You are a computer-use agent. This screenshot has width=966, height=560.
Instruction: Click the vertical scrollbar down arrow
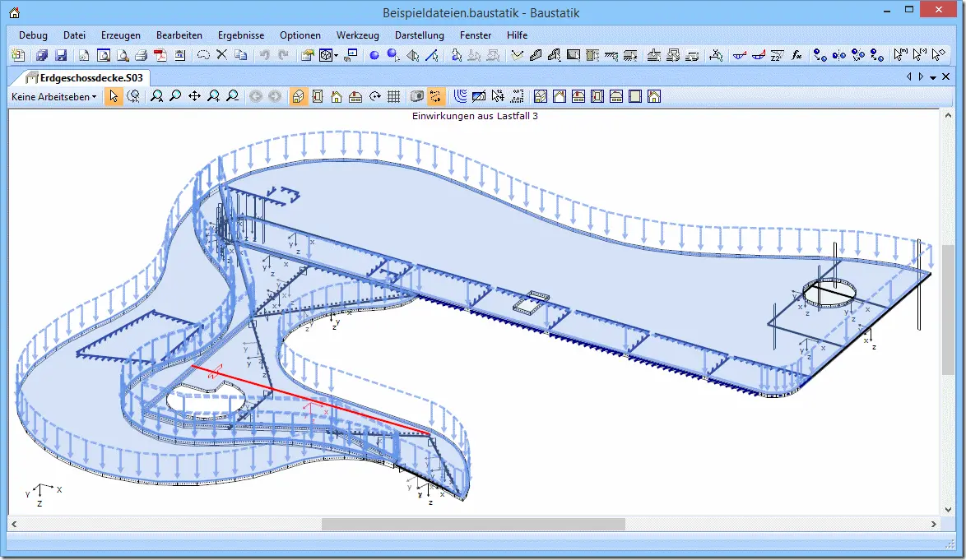(948, 510)
